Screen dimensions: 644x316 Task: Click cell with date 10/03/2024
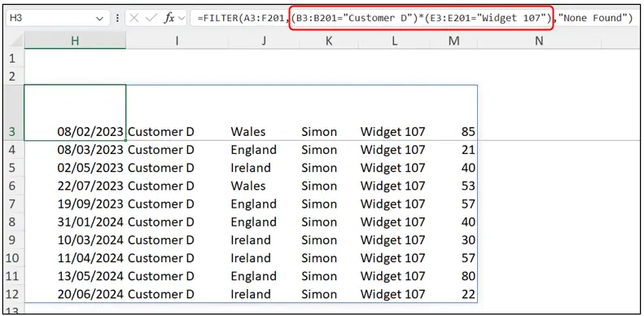click(75, 240)
